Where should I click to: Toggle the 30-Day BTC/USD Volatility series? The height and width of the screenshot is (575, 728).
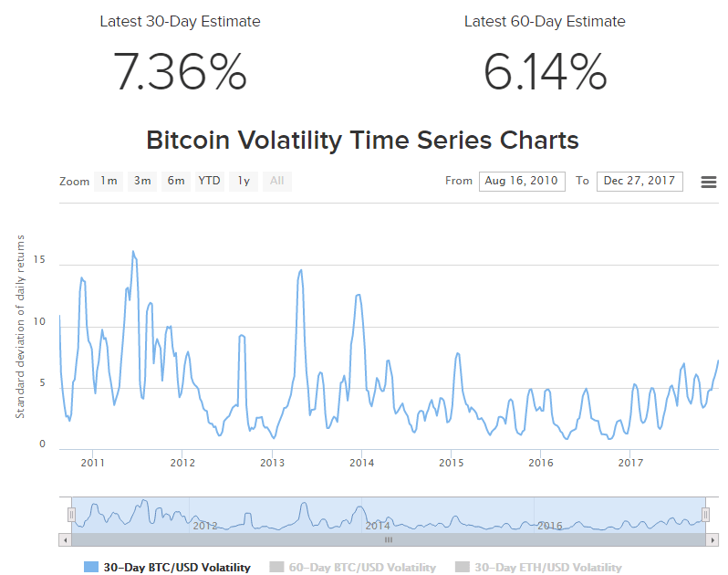(x=176, y=567)
